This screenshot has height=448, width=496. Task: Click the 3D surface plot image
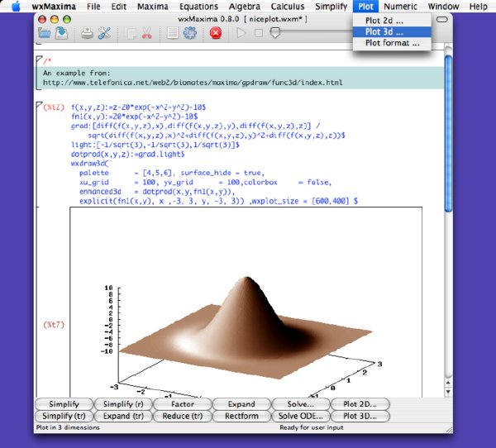pos(246,303)
